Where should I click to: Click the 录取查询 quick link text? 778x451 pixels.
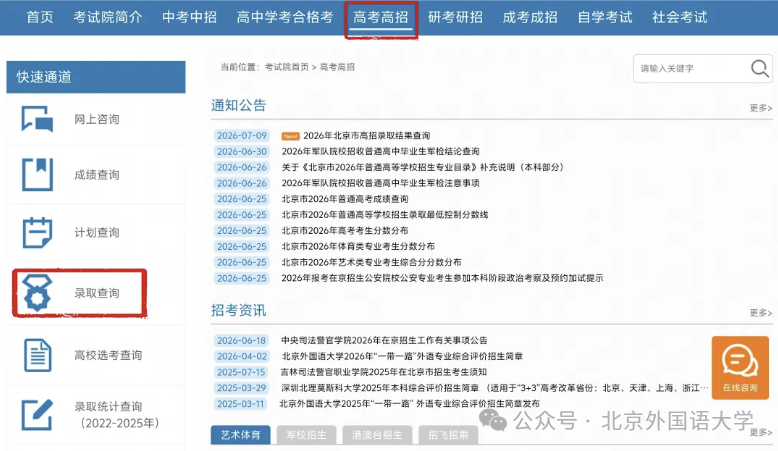97,293
